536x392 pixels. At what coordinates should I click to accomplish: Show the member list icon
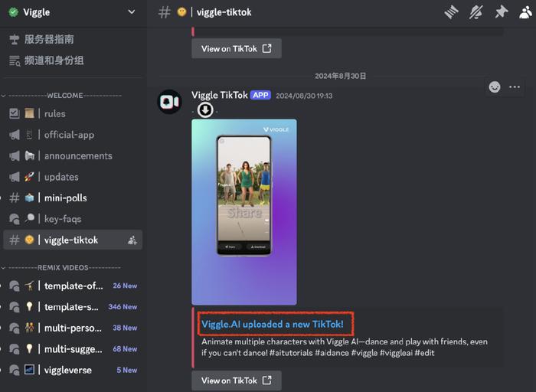[x=527, y=13]
